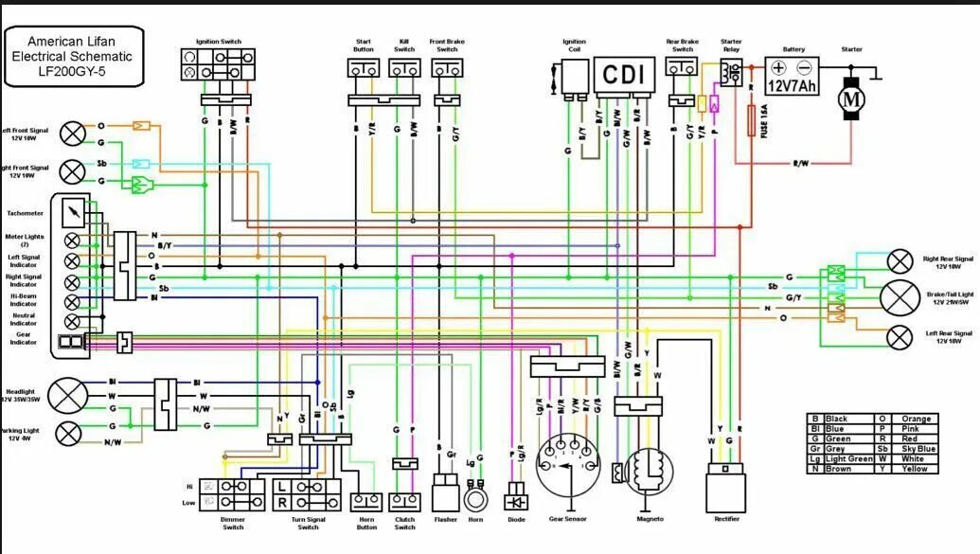Image resolution: width=980 pixels, height=554 pixels.
Task: Select the diode symbol
Action: [516, 496]
